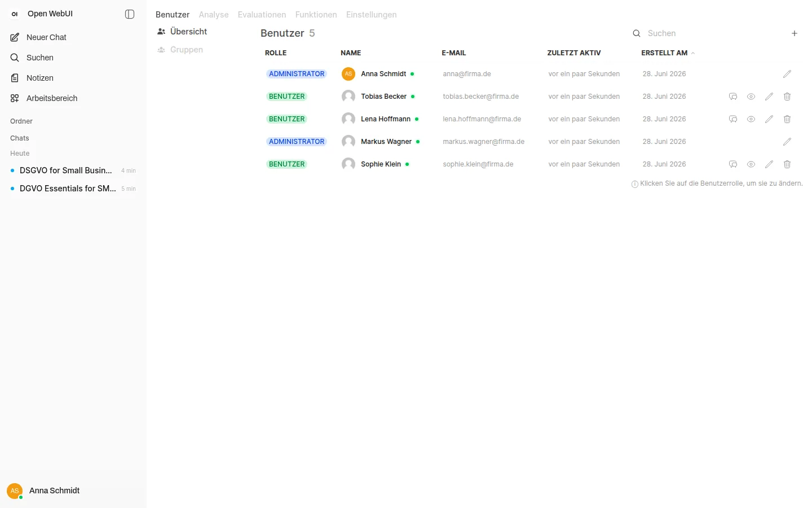Open chats icon for Tobias Becker
Viewport: 812px width, 508px height.
(x=733, y=97)
